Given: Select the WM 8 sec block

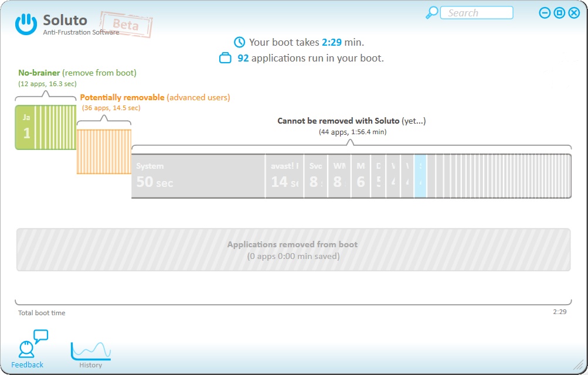Looking at the screenshot, I should pyautogui.click(x=339, y=176).
